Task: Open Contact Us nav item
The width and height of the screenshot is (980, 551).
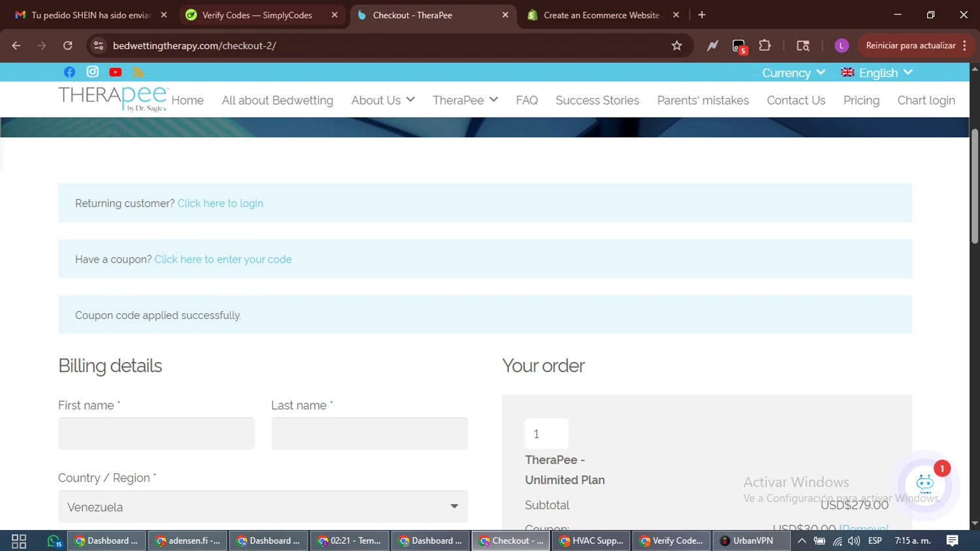Action: point(796,100)
